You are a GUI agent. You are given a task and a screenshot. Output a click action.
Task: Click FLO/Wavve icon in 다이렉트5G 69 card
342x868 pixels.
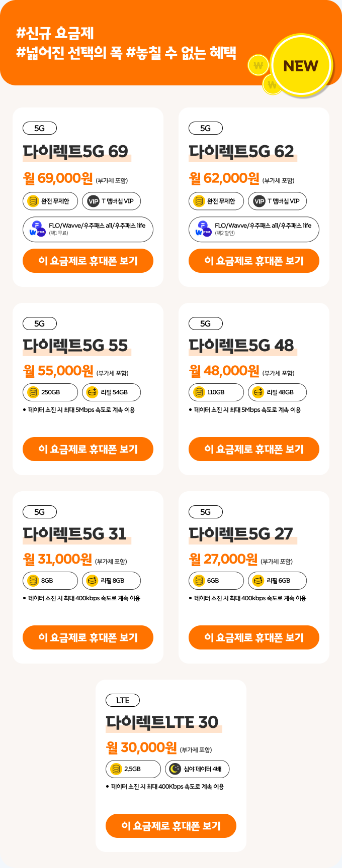(37, 229)
